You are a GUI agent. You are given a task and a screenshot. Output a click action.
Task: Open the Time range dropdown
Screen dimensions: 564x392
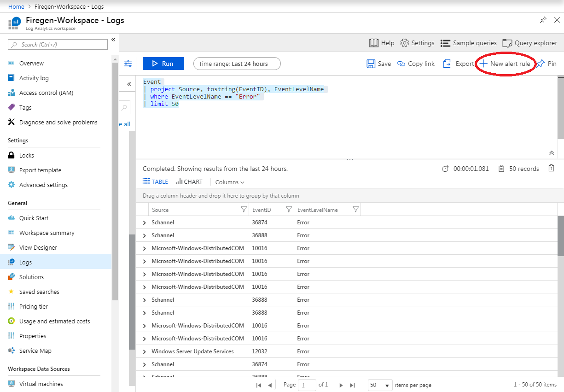point(237,64)
